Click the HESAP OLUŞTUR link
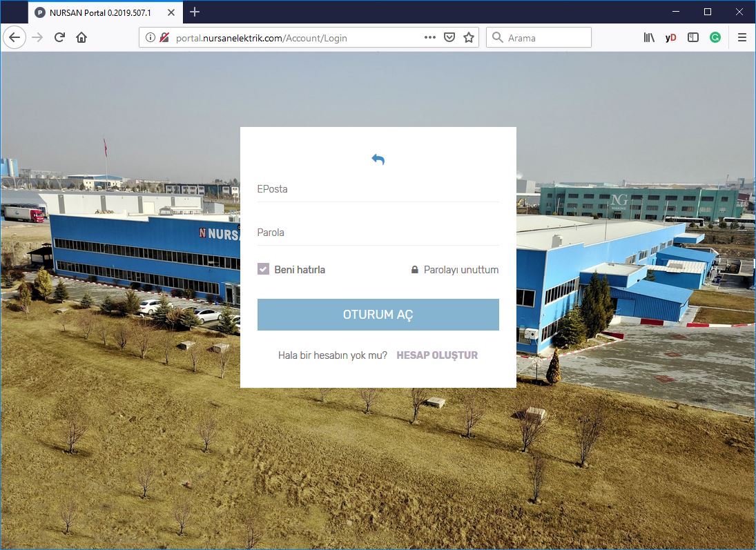 pyautogui.click(x=437, y=355)
